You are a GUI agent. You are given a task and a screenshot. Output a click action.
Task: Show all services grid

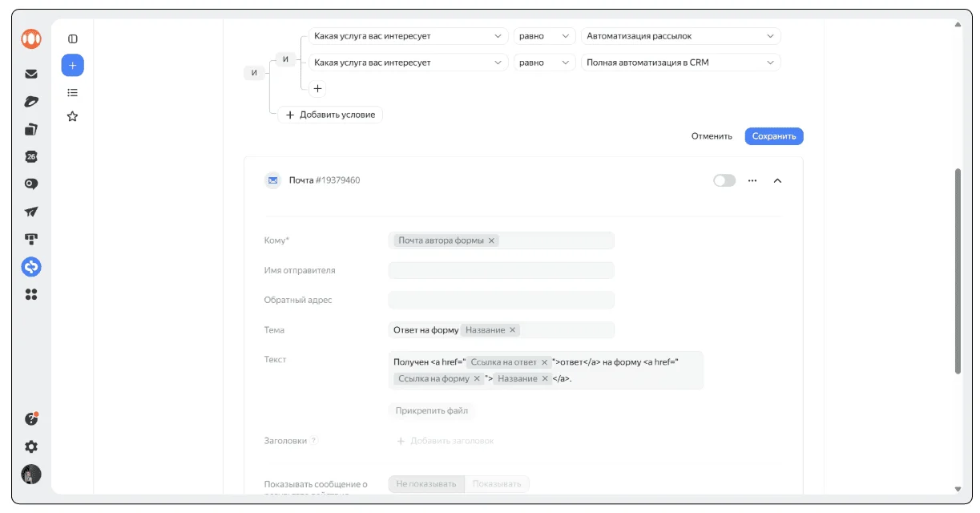click(31, 294)
